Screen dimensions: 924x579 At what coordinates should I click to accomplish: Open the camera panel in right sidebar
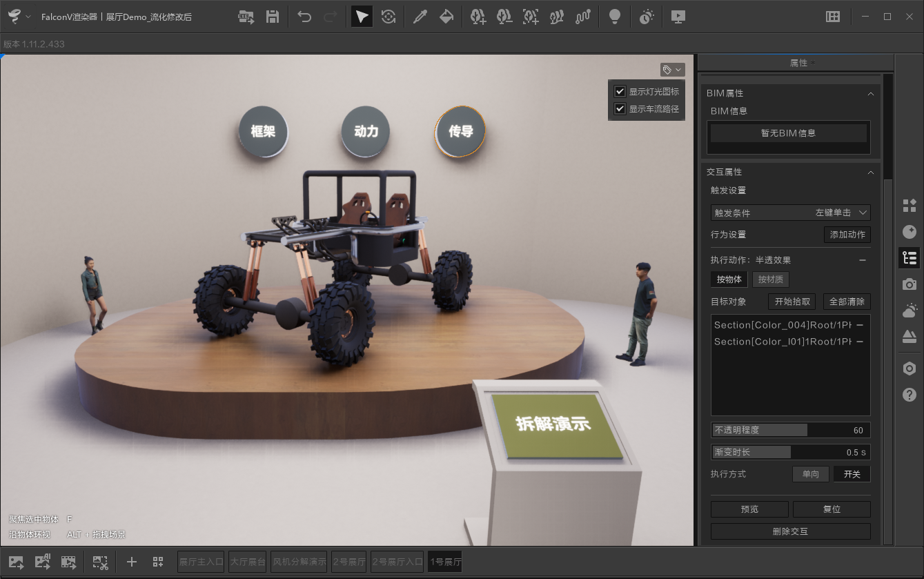click(910, 284)
